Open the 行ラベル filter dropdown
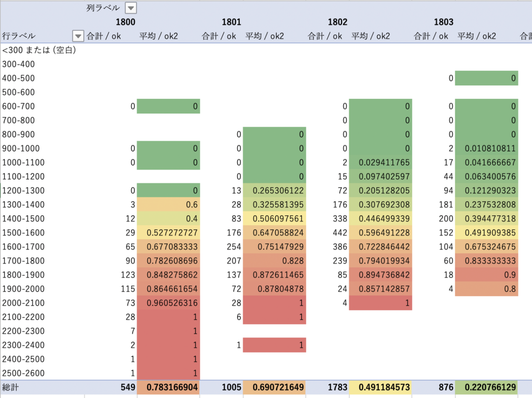 78,36
